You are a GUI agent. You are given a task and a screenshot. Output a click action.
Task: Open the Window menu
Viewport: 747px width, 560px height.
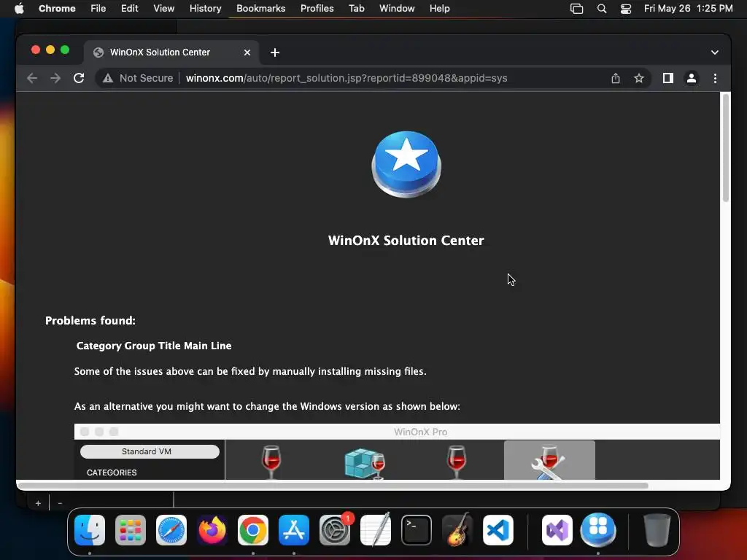coord(397,9)
